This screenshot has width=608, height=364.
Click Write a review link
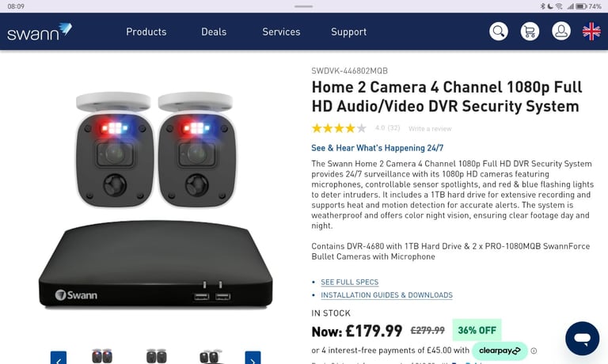pyautogui.click(x=430, y=129)
